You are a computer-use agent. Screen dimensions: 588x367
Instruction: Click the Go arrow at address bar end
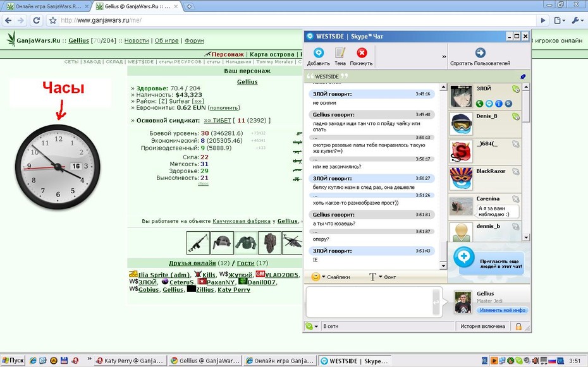542,20
